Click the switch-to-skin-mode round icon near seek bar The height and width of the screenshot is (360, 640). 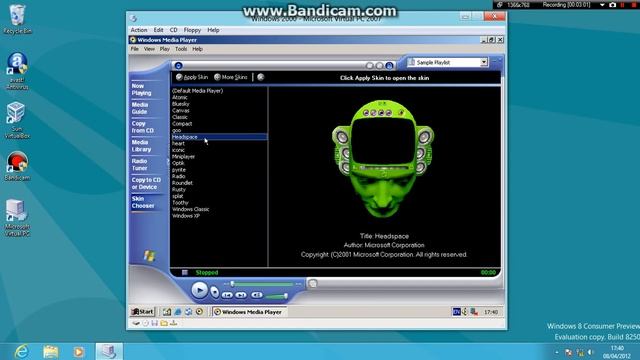pyautogui.click(x=312, y=284)
